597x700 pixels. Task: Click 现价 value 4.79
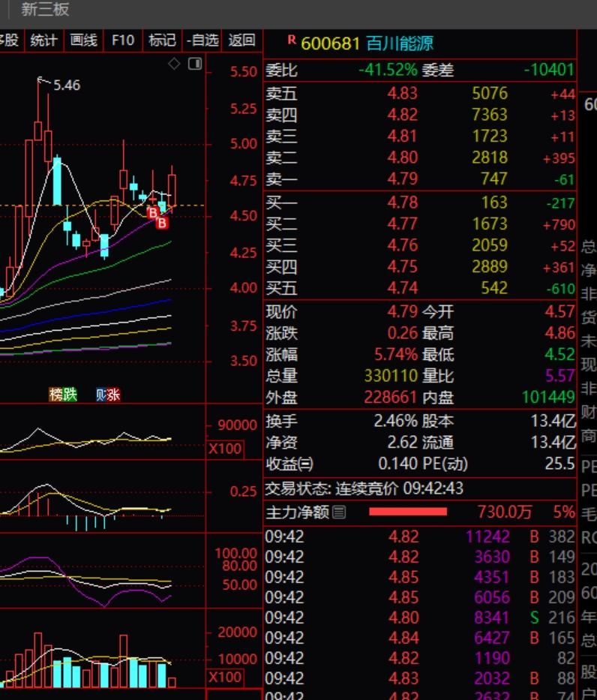tap(402, 311)
